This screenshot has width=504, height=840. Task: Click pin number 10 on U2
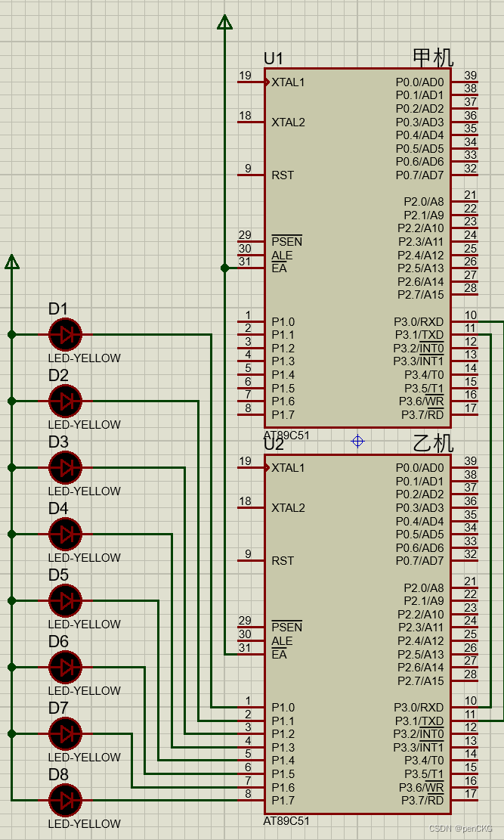coord(470,700)
